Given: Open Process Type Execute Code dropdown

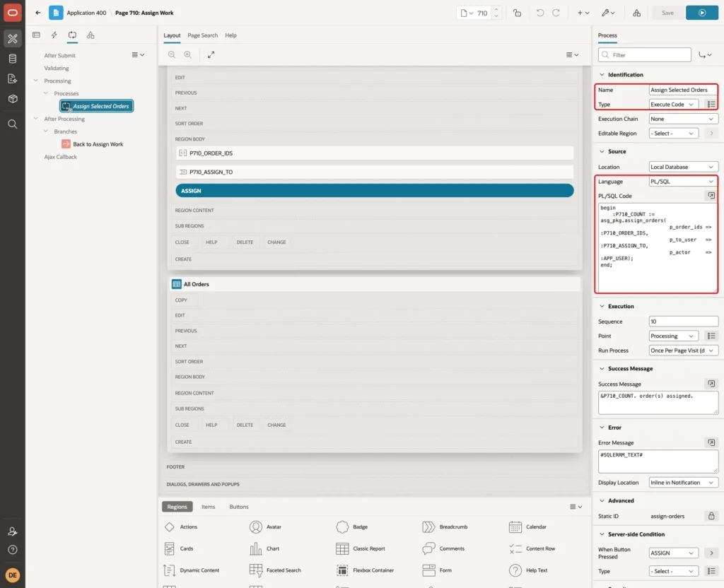Looking at the screenshot, I should 673,105.
